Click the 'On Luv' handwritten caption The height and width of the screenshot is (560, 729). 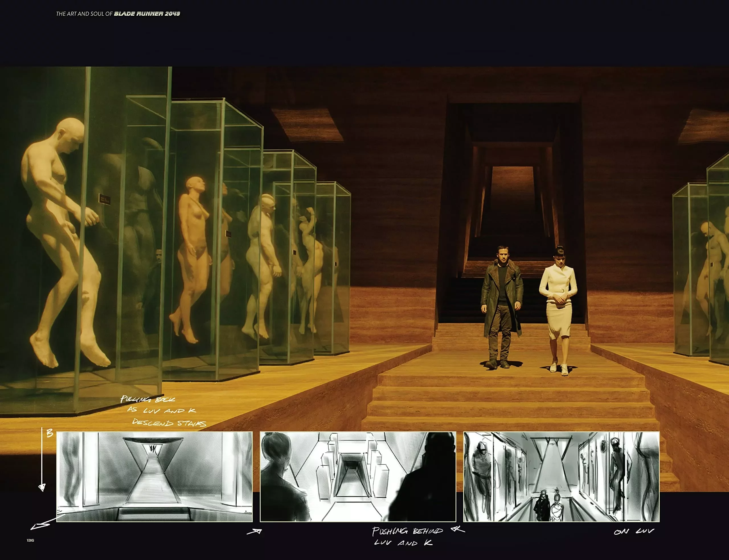(x=634, y=531)
